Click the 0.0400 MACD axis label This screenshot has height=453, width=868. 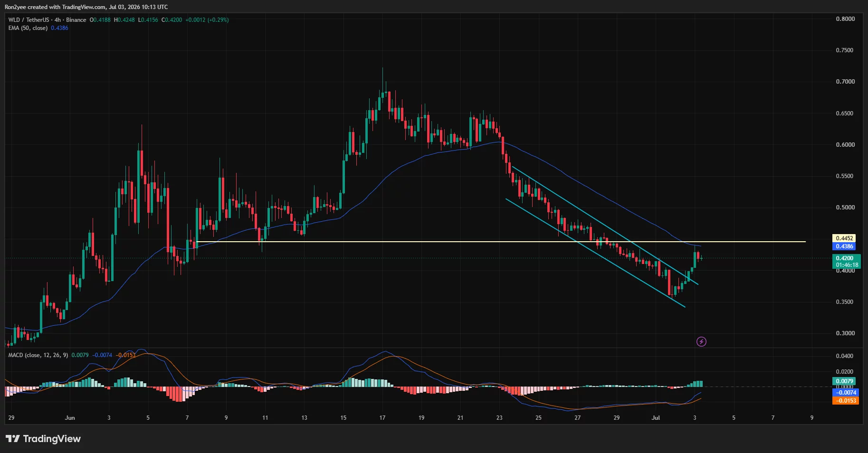click(845, 356)
